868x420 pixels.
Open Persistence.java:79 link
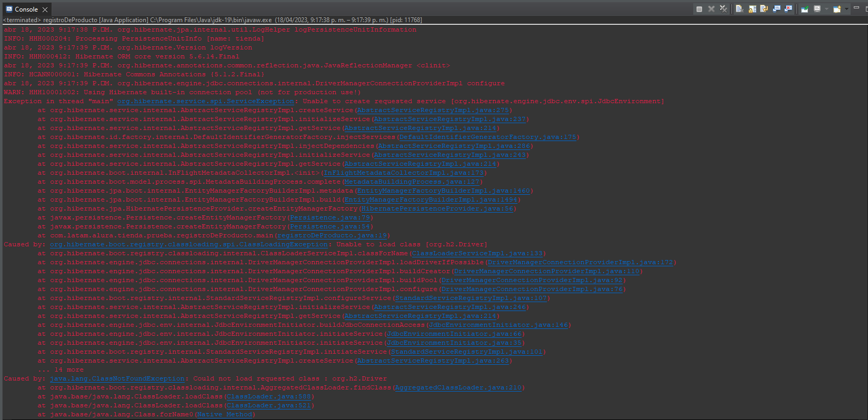330,217
